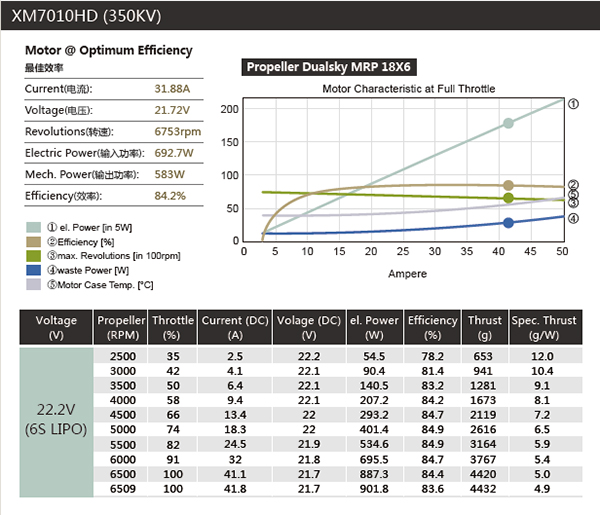Screen dimensions: 600x515
Task: Click the Ampere axis label below the chart
Action: 406,274
